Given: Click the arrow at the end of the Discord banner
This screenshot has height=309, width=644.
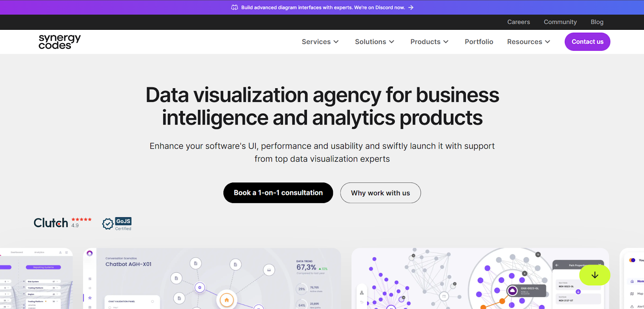Looking at the screenshot, I should tap(411, 7).
